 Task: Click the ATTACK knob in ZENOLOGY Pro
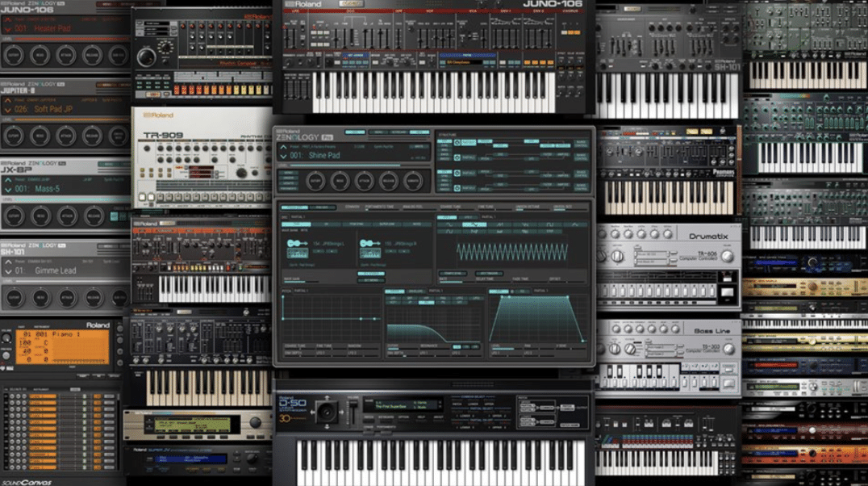click(365, 181)
